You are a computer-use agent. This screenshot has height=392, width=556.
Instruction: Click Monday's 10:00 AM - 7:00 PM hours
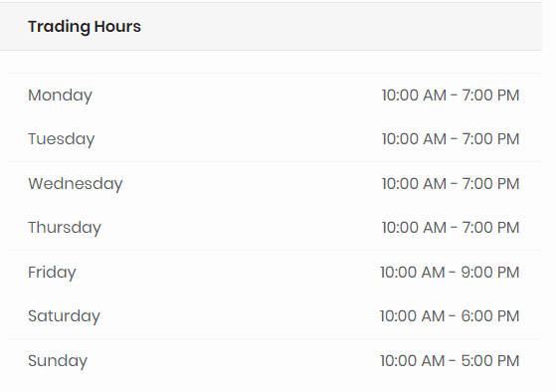click(x=451, y=96)
